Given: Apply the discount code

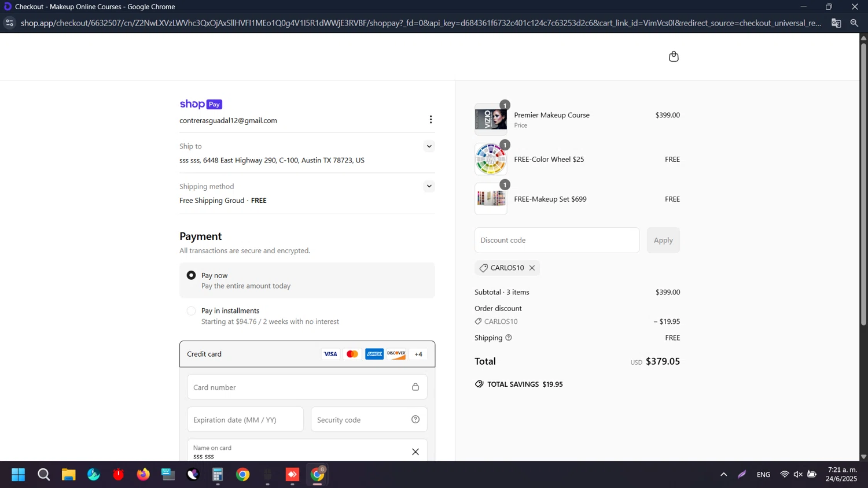Looking at the screenshot, I should 663,240.
